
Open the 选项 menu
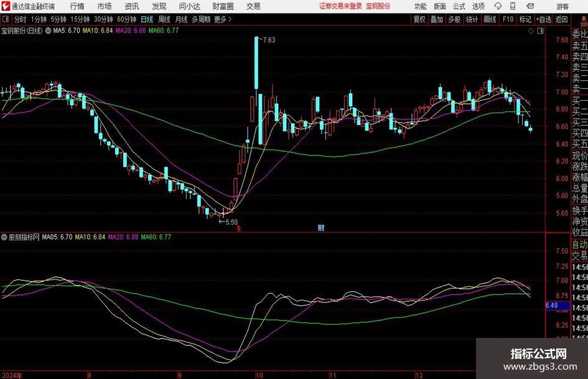click(478, 6)
